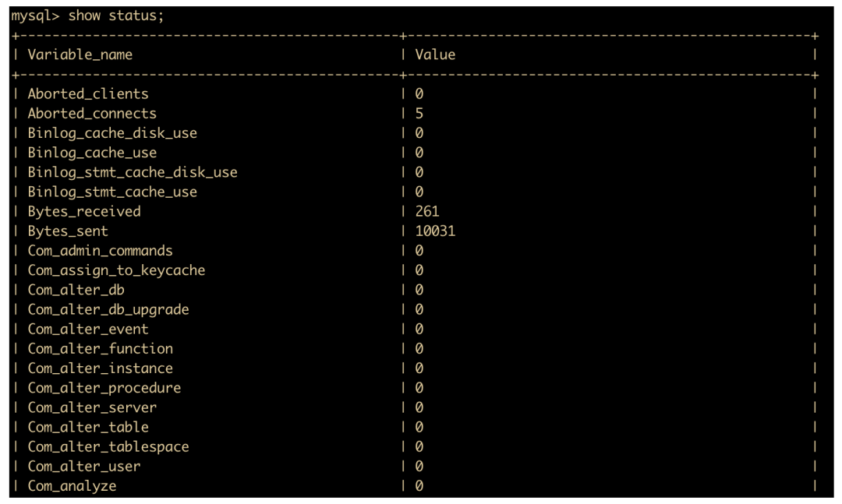This screenshot has width=842, height=504.
Task: Click the Com_analyze variable name
Action: click(x=72, y=486)
